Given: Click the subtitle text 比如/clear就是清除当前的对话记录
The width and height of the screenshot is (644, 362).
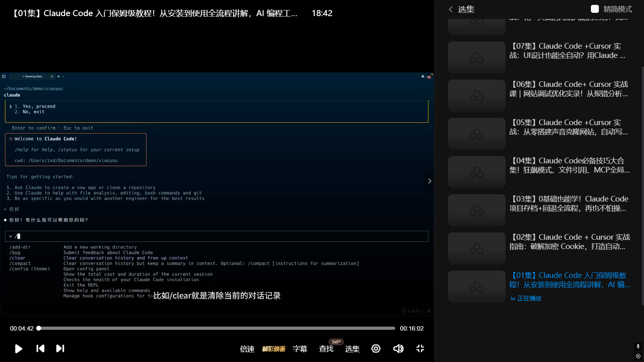Looking at the screenshot, I should pyautogui.click(x=217, y=296).
